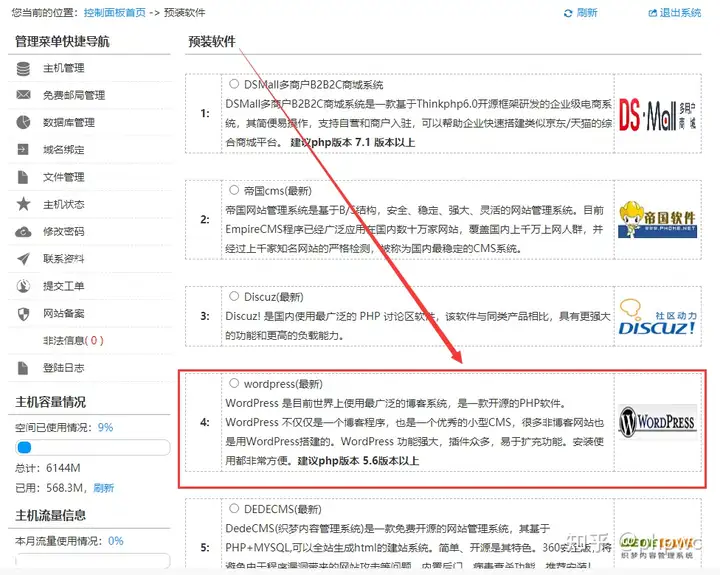The height and width of the screenshot is (575, 720).
Task: Select the 帝国cms(最新) radio button
Action: (234, 190)
